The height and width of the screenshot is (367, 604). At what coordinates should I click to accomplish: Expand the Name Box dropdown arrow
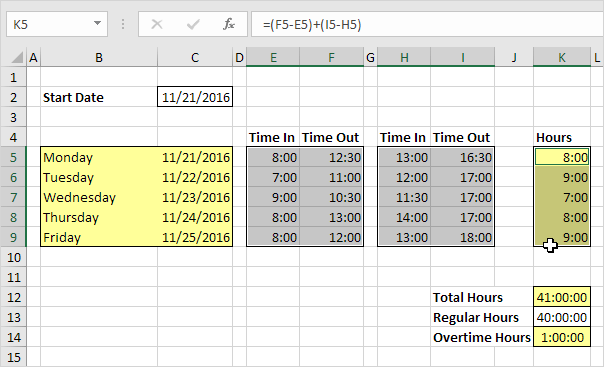(x=97, y=23)
